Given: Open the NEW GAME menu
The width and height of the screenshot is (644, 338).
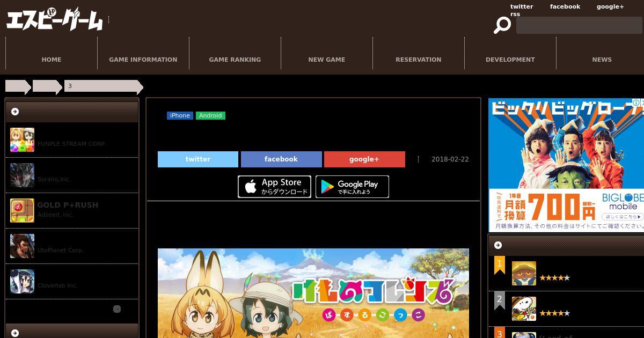Looking at the screenshot, I should [327, 60].
